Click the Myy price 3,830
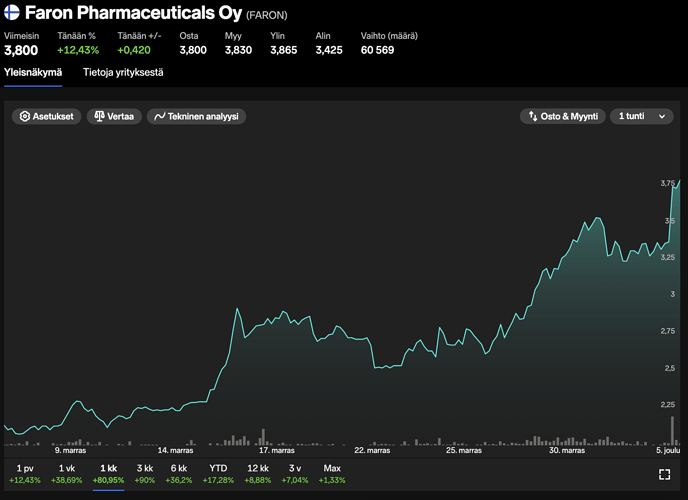The width and height of the screenshot is (688, 500). coord(238,50)
